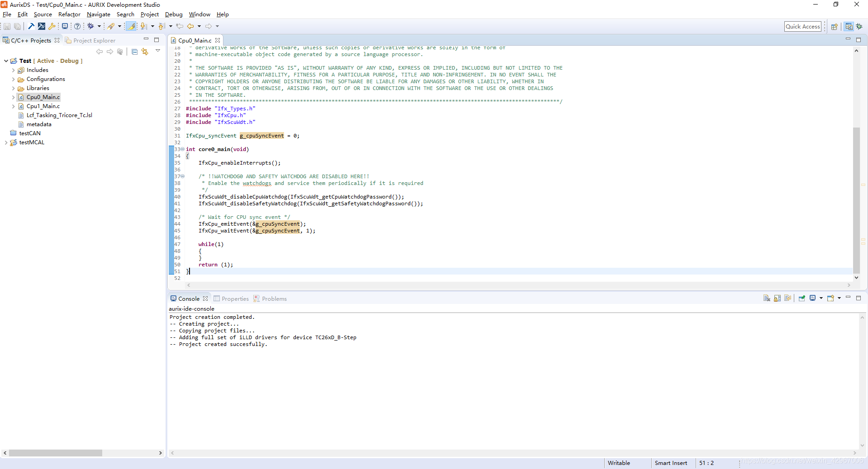Expand the Includes tree node

[x=13, y=70]
